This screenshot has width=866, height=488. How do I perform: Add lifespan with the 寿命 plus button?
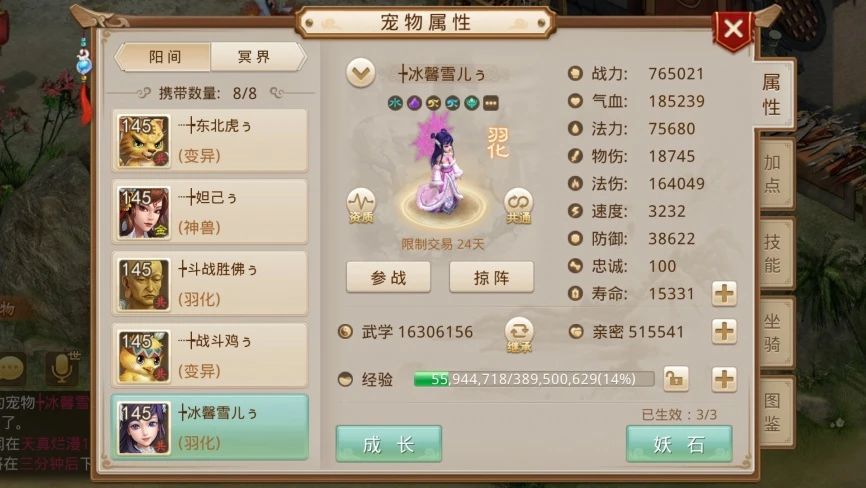tap(724, 293)
